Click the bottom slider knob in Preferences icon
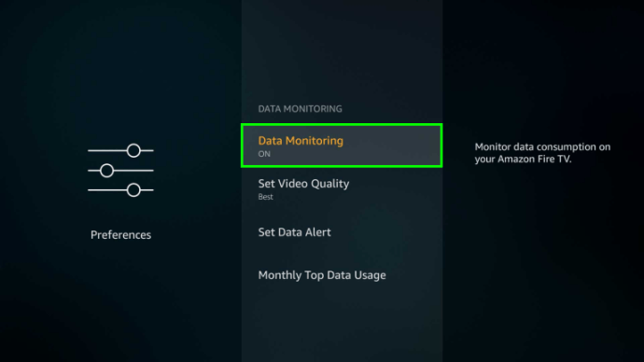Viewport: 644px width, 362px height. point(133,190)
